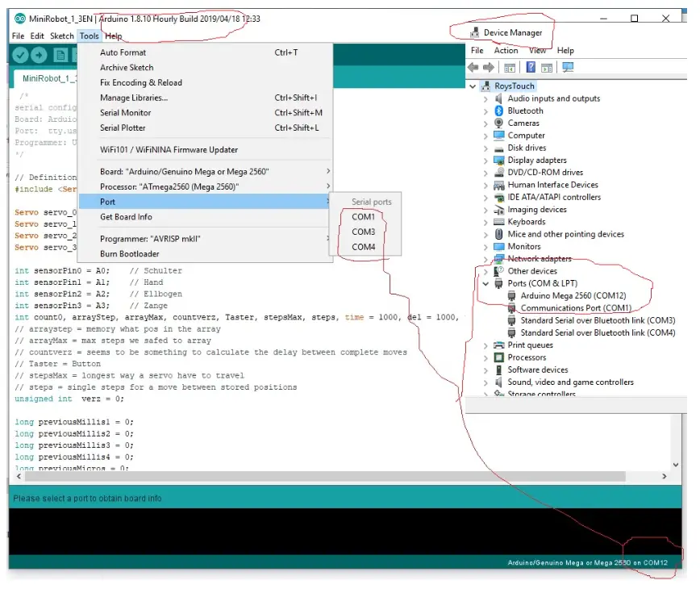Open the File menu in Device Manager

pyautogui.click(x=477, y=51)
